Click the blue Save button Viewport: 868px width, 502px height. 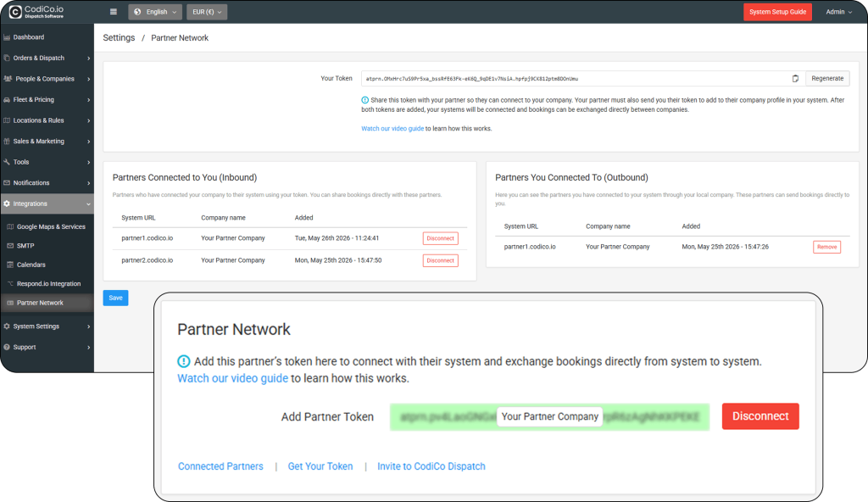point(115,298)
